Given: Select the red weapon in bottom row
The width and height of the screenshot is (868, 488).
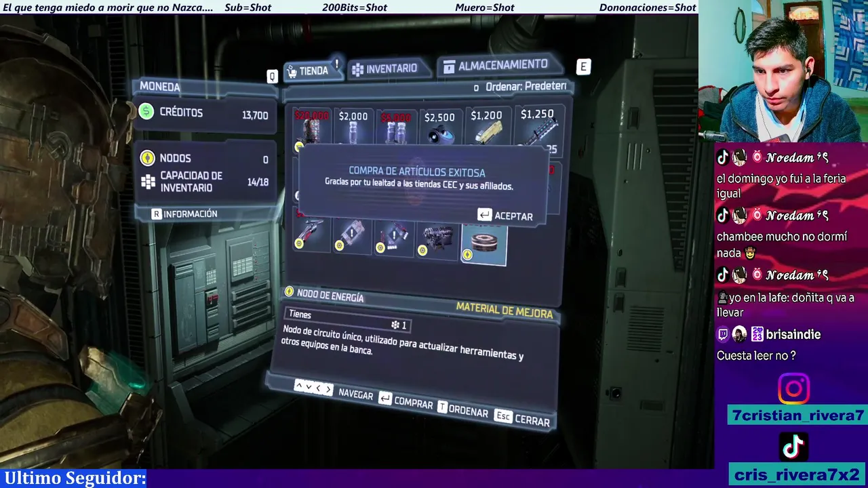Looking at the screenshot, I should pos(312,233).
